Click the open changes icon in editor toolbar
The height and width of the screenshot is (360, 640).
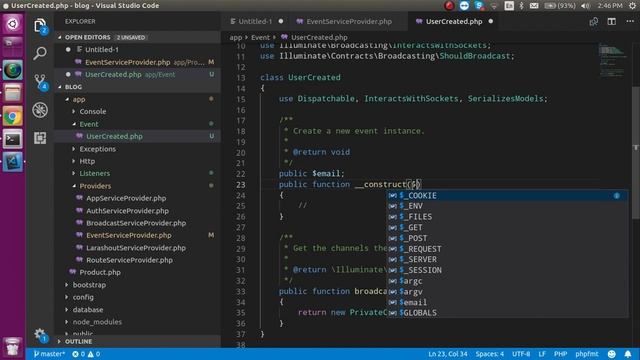[593, 22]
